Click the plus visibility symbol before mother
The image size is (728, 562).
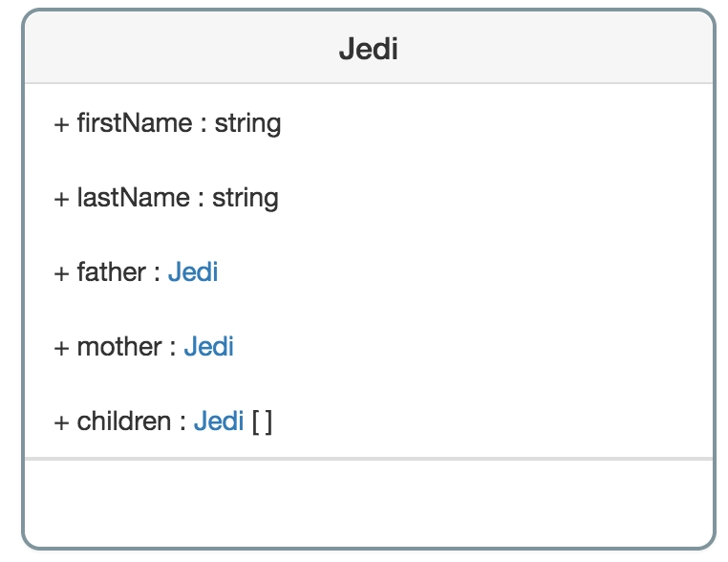[x=62, y=348]
